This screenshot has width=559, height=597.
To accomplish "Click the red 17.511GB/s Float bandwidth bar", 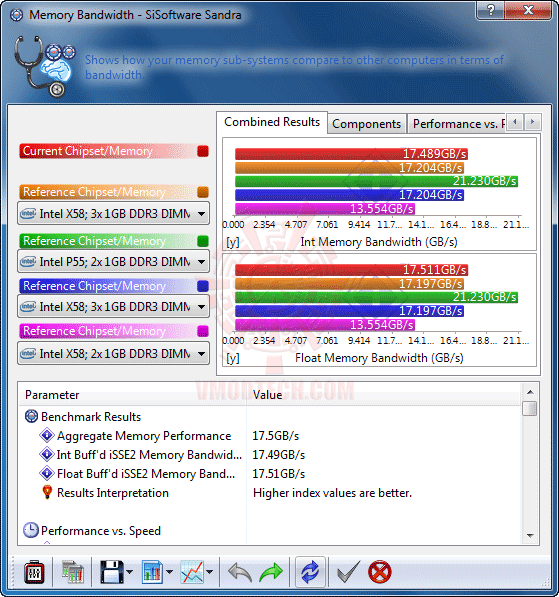I will click(351, 270).
